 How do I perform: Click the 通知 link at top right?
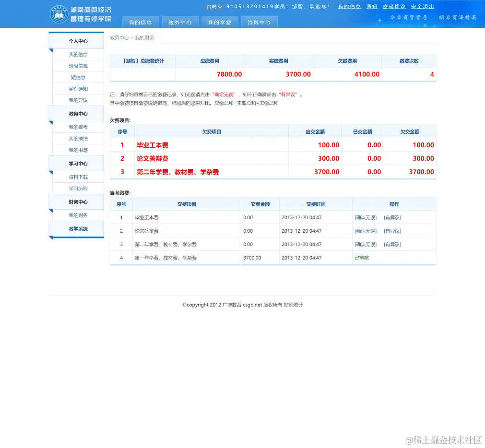point(372,7)
